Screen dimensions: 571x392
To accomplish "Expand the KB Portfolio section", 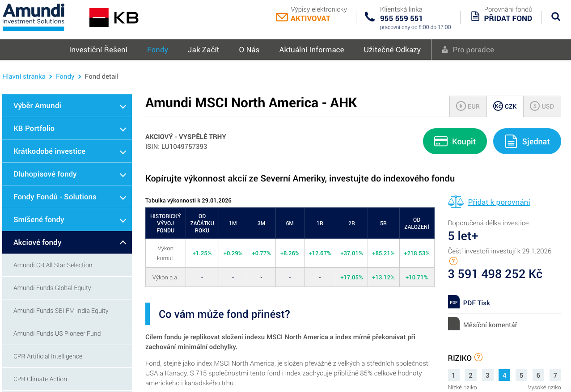I will click(67, 128).
